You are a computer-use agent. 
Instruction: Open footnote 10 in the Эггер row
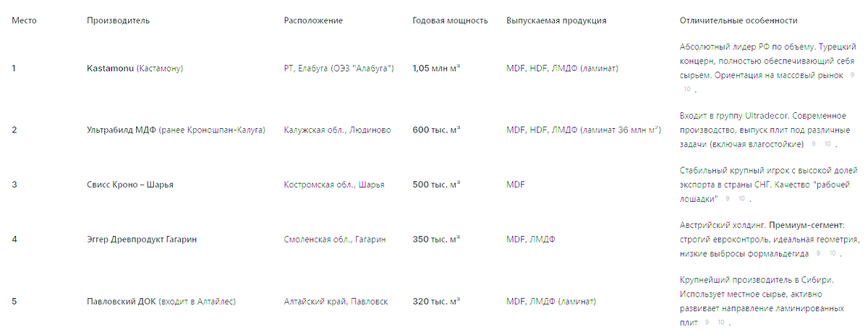pos(833,253)
